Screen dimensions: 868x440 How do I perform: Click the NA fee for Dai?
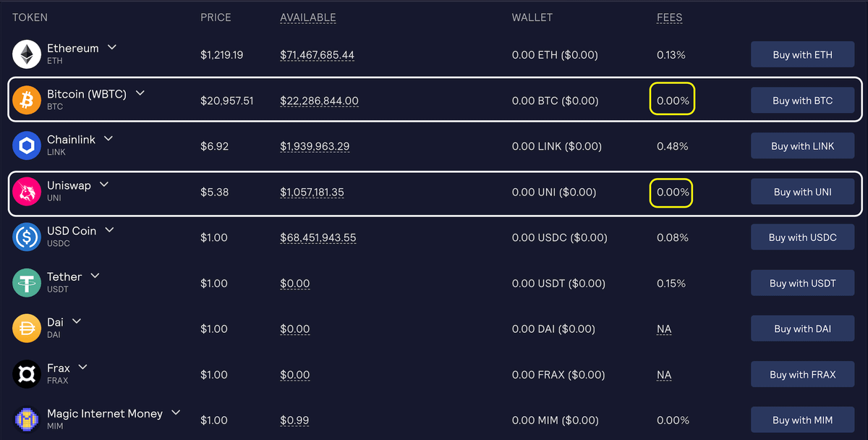click(x=664, y=329)
